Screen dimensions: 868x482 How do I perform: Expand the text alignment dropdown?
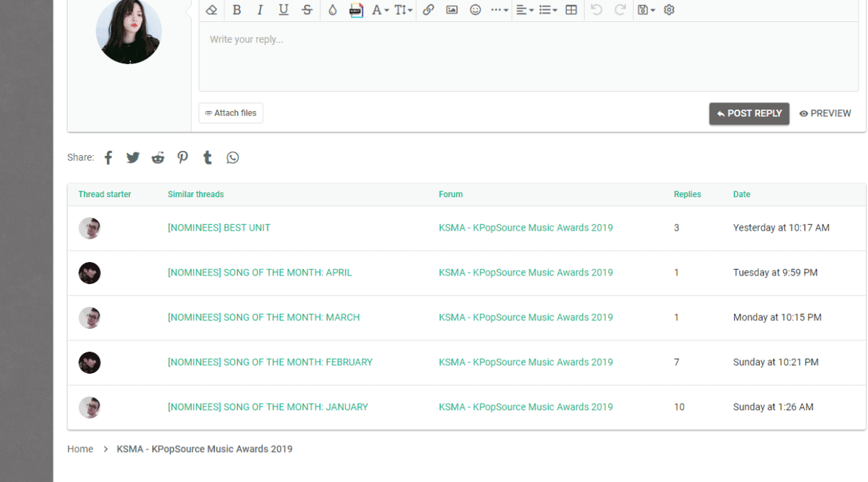click(525, 10)
